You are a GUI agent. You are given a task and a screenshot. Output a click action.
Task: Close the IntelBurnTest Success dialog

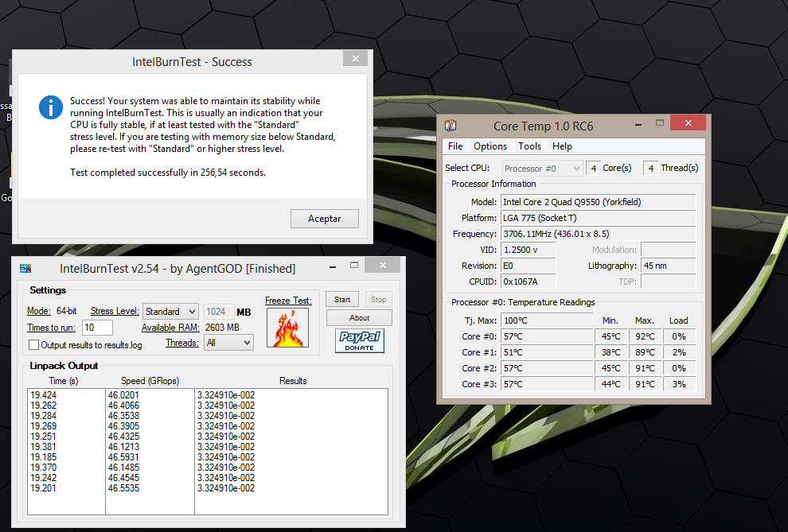click(356, 58)
